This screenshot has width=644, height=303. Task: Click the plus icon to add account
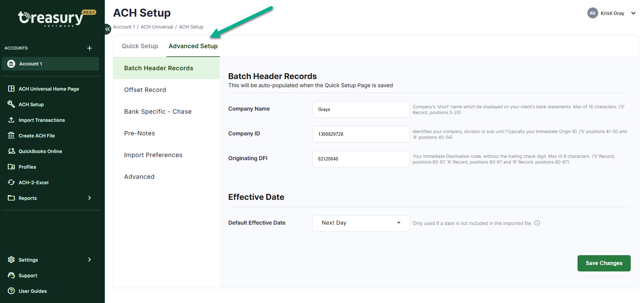(x=90, y=48)
